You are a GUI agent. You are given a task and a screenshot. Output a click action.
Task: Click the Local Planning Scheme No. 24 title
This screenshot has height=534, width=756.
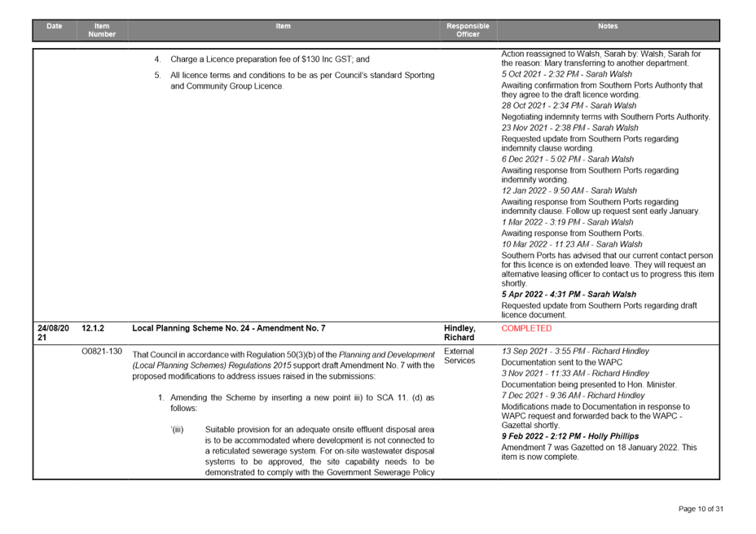pyautogui.click(x=229, y=328)
